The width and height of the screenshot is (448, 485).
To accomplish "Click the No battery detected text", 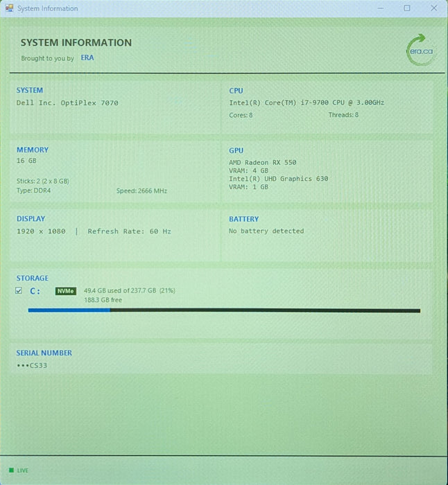I will pyautogui.click(x=266, y=231).
